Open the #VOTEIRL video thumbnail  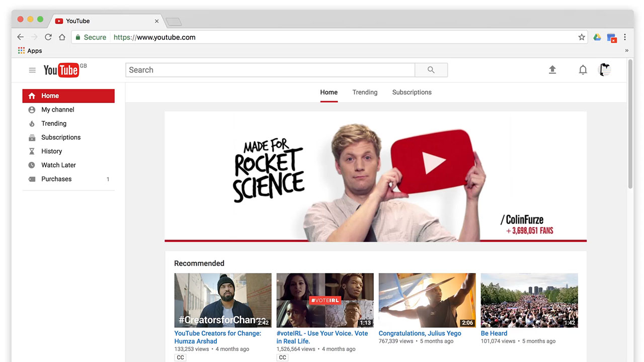click(325, 300)
